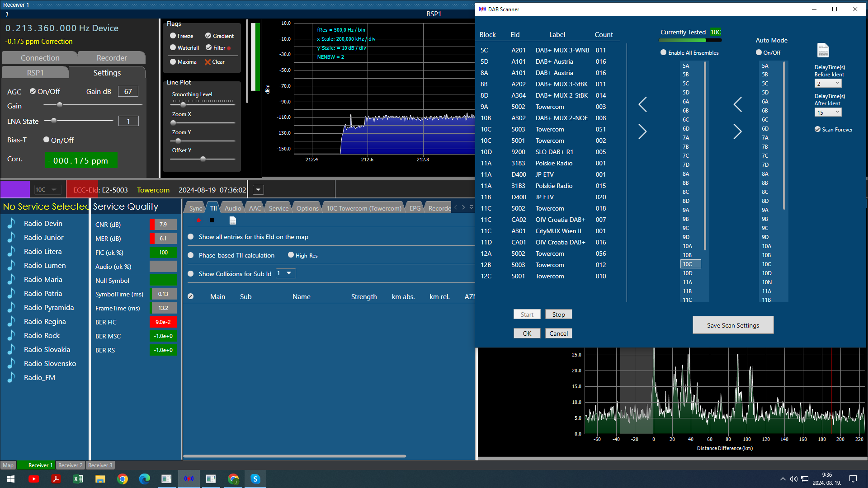868x488 pixels.
Task: Open Excel from taskbar
Action: 78,479
